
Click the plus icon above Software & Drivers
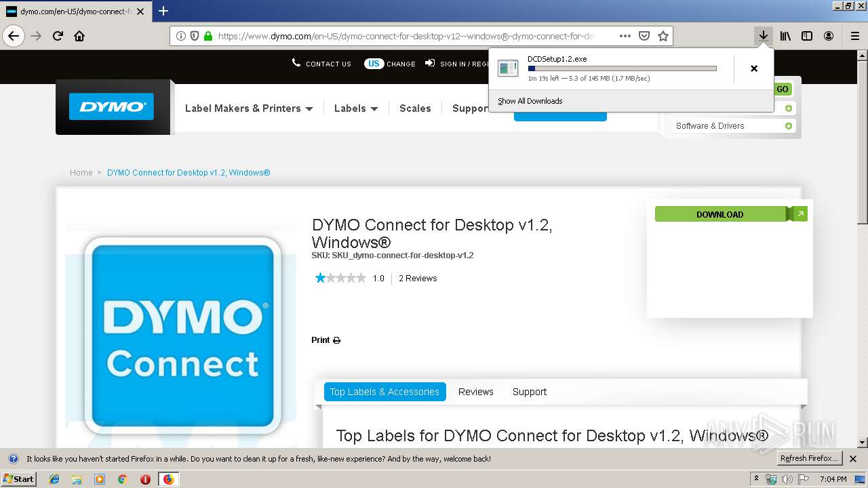(789, 108)
